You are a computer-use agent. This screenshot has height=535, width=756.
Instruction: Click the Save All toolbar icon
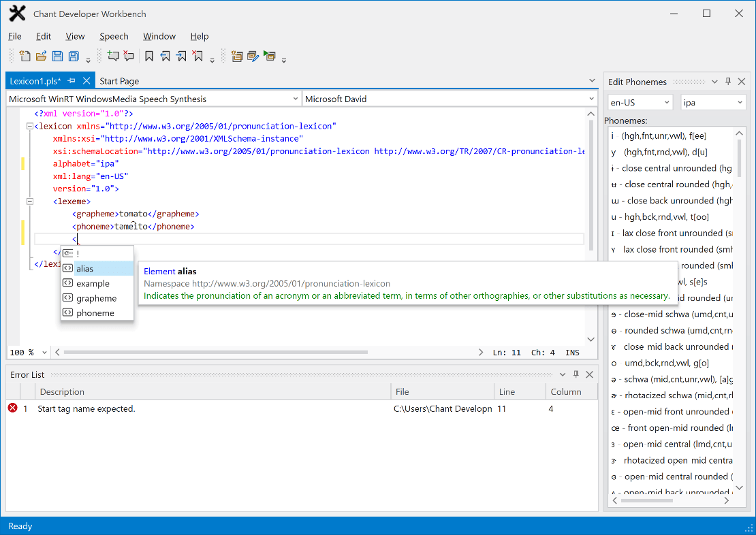point(74,56)
